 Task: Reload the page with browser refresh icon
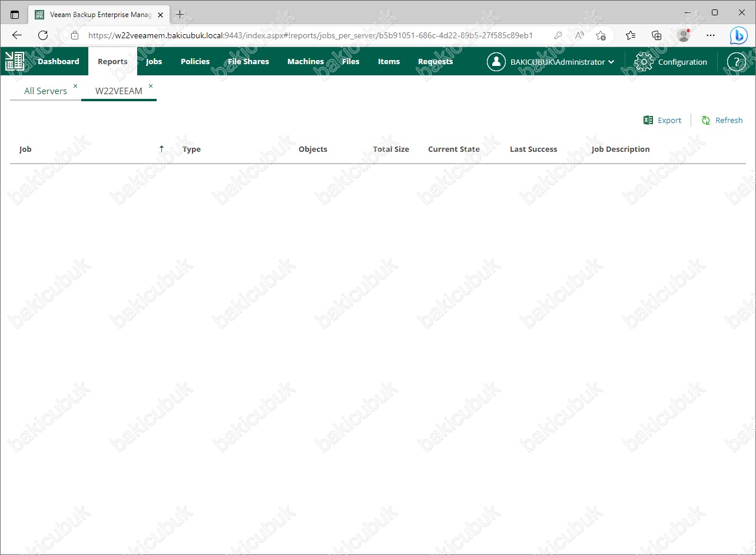pos(43,35)
